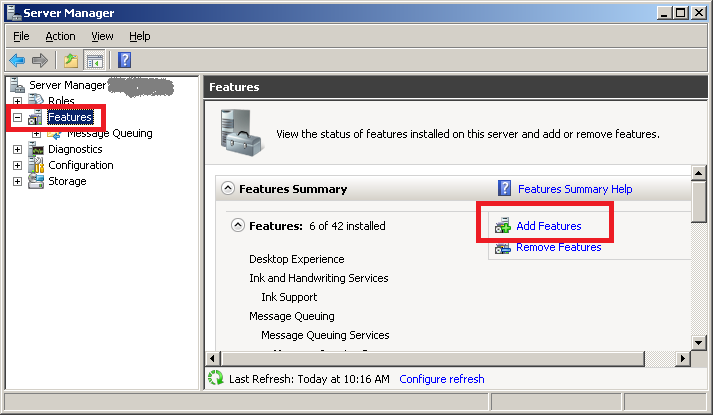The width and height of the screenshot is (713, 415).
Task: Toggle the Show/Hide Console Tree icon
Action: pos(95,60)
